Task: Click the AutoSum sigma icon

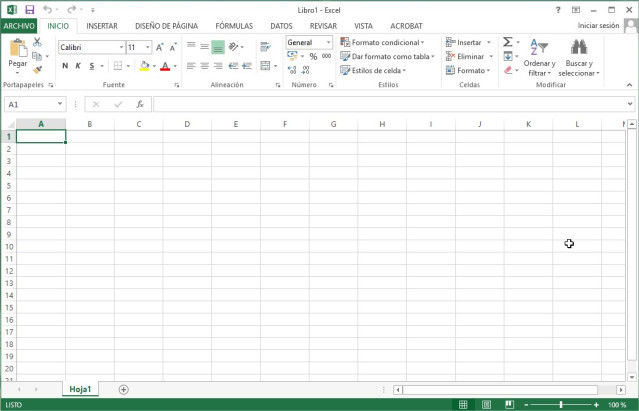Action: tap(508, 42)
